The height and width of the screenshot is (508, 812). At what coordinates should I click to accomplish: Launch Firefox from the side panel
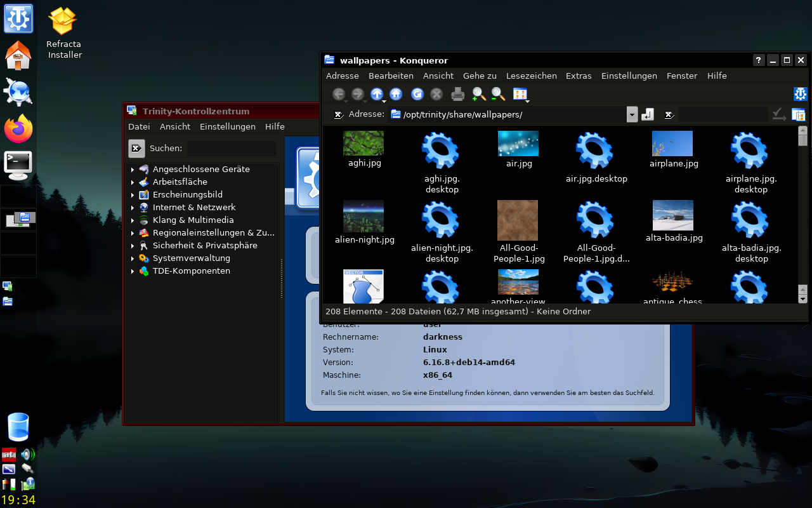[18, 129]
